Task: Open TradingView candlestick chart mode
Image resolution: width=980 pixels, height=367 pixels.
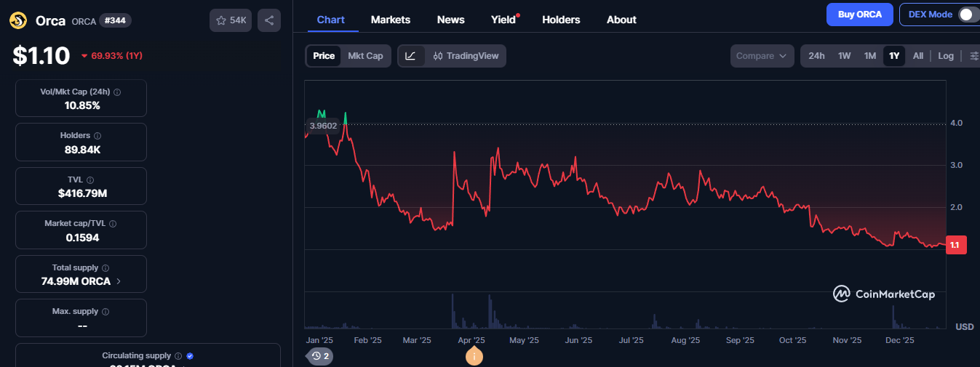Action: 466,56
